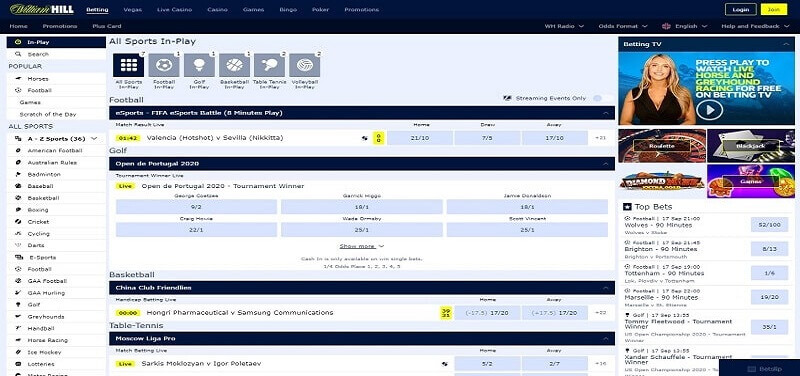This screenshot has height=376, width=800.
Task: Open WH Radio dropdown
Action: coord(564,26)
